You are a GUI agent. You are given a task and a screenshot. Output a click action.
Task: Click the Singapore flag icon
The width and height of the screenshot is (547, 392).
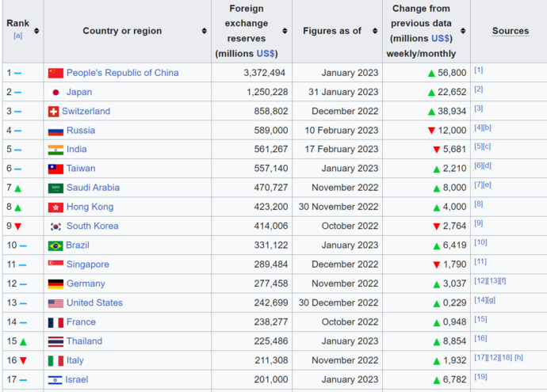55,265
